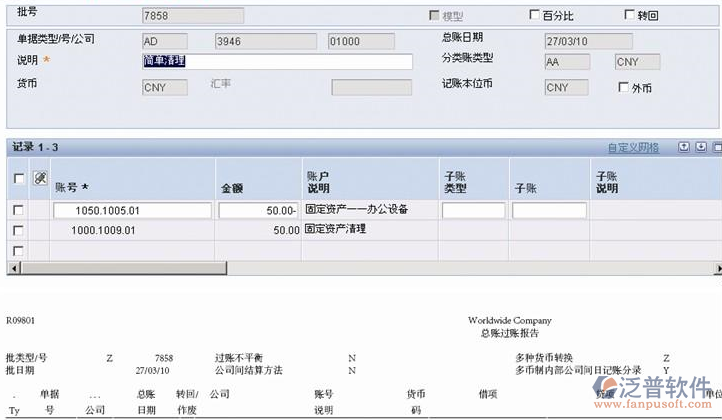Click the company field 01000
The height and width of the screenshot is (420, 722).
pyautogui.click(x=361, y=41)
